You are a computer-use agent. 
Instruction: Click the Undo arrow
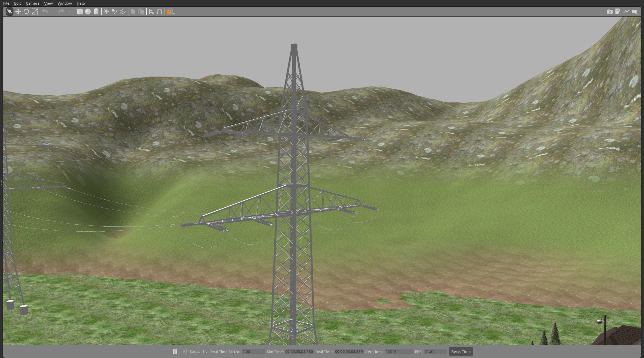click(x=45, y=12)
